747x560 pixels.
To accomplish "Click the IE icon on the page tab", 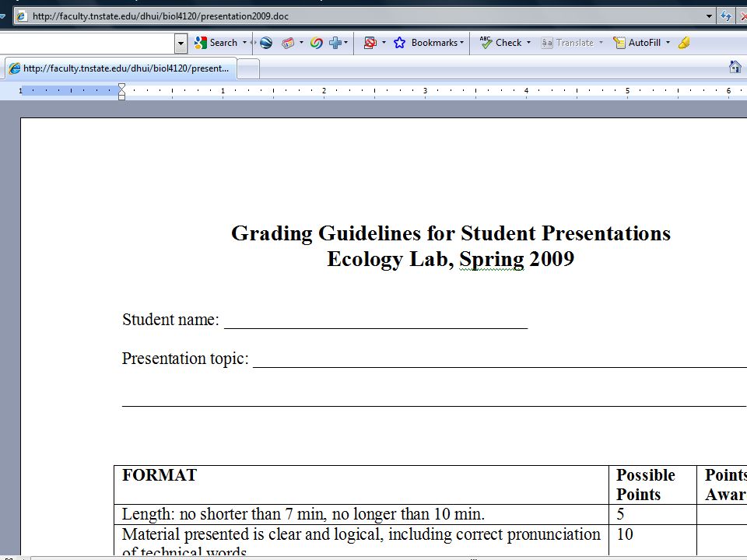I will 15,68.
